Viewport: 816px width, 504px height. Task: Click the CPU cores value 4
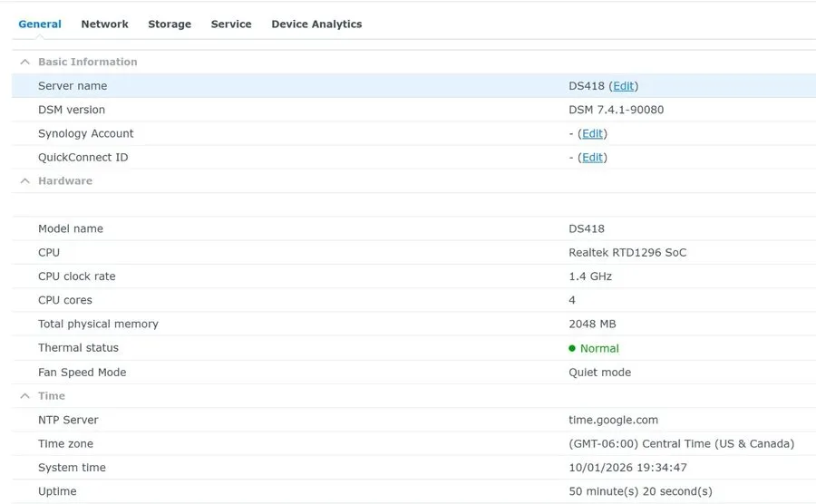pyautogui.click(x=572, y=301)
